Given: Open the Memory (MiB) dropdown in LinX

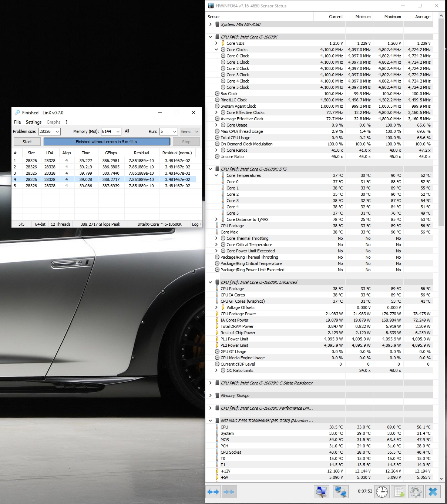Looking at the screenshot, I should pyautogui.click(x=118, y=131).
